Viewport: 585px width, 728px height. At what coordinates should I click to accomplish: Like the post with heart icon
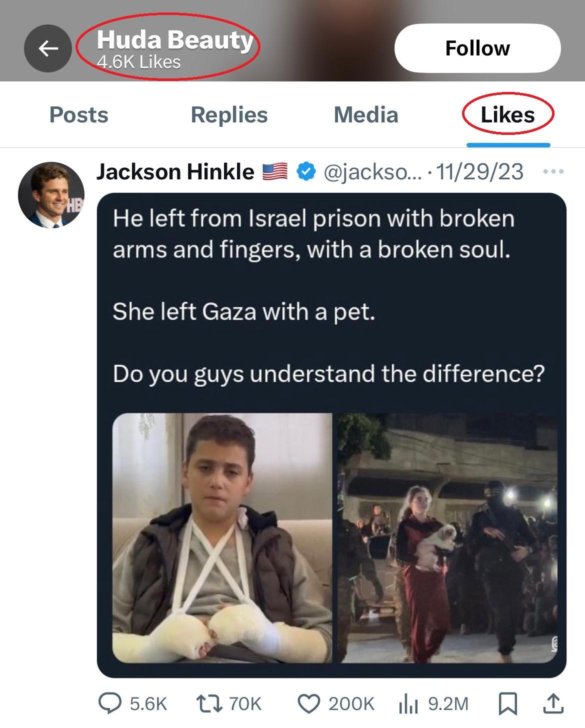point(308,704)
